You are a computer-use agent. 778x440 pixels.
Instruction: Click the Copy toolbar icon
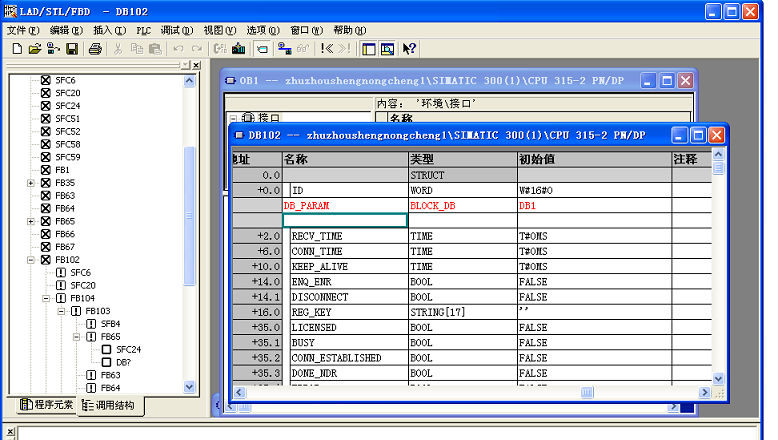tap(136, 49)
